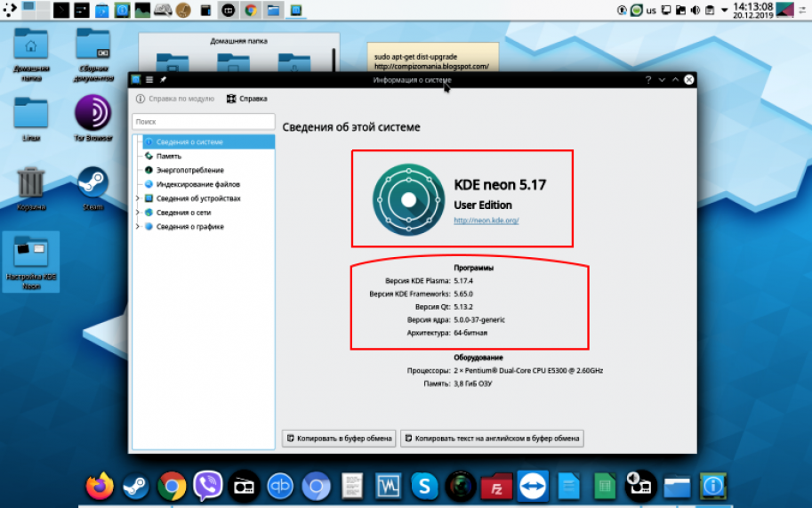
Task: Open the Linux folder on the desktop
Action: (x=31, y=119)
